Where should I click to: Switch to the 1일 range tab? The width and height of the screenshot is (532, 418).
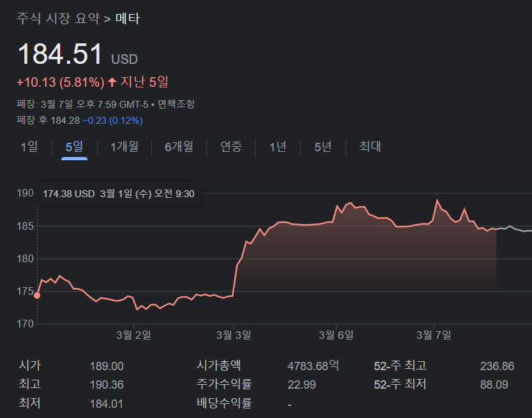pyautogui.click(x=29, y=147)
